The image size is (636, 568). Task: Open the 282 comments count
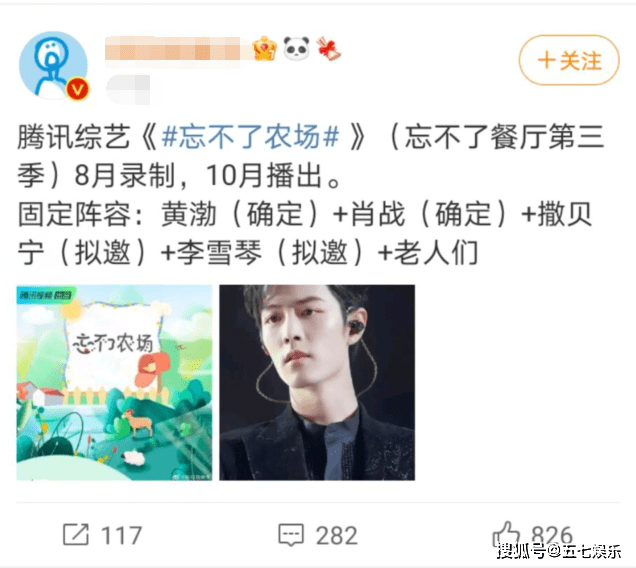point(337,535)
